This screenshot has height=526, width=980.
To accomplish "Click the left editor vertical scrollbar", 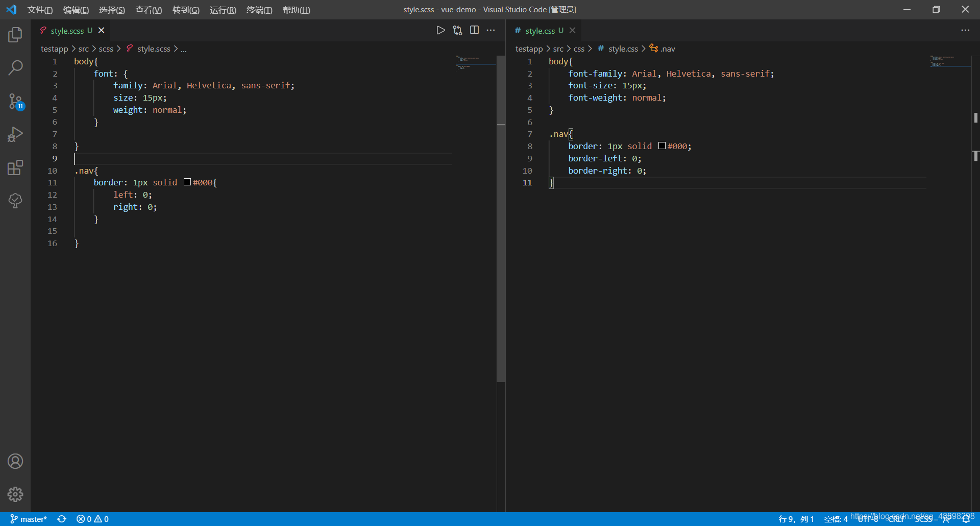I will click(501, 220).
